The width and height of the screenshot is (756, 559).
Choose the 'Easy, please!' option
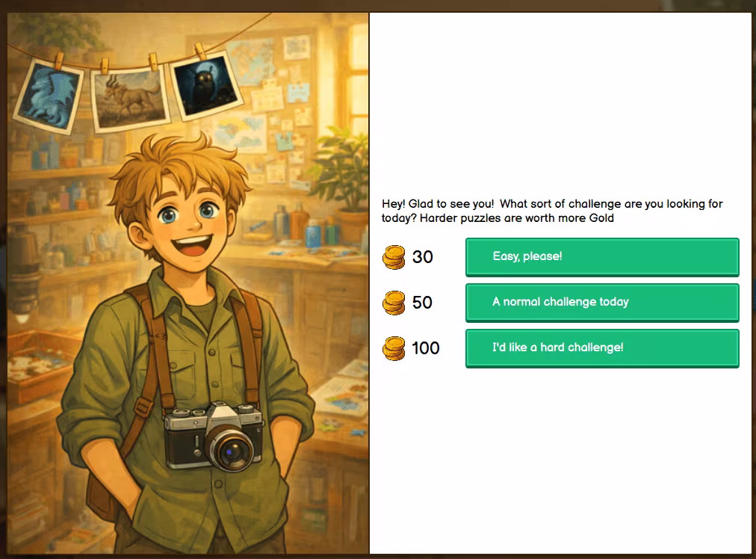(601, 256)
